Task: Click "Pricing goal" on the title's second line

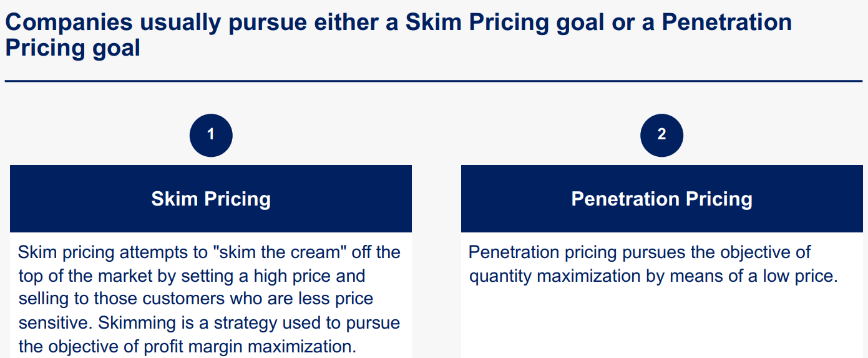Action: click(72, 48)
